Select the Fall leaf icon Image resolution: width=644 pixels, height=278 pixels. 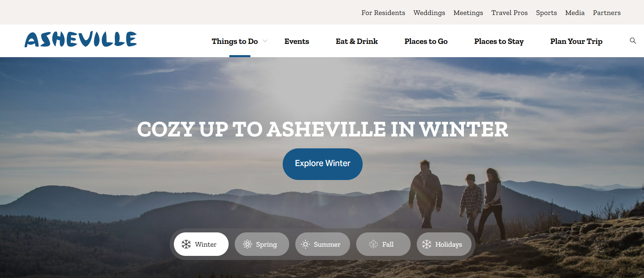pyautogui.click(x=374, y=244)
